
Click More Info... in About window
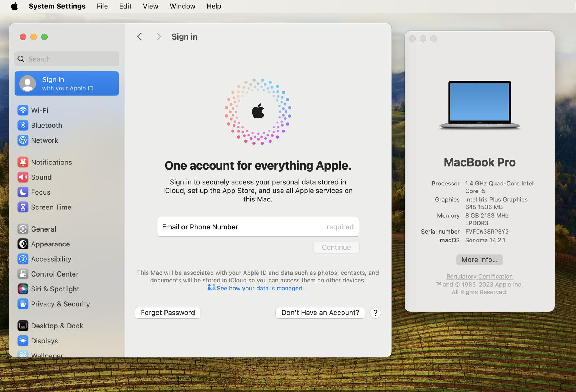(x=479, y=260)
